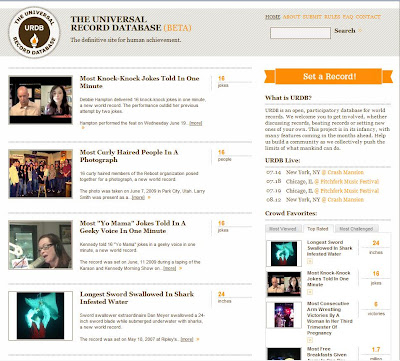
Task: Open Curly Haired People group photo thumbnail
Action: 40,174
